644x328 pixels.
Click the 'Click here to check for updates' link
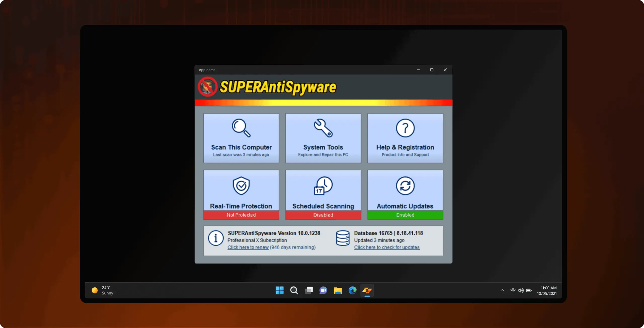pyautogui.click(x=387, y=247)
